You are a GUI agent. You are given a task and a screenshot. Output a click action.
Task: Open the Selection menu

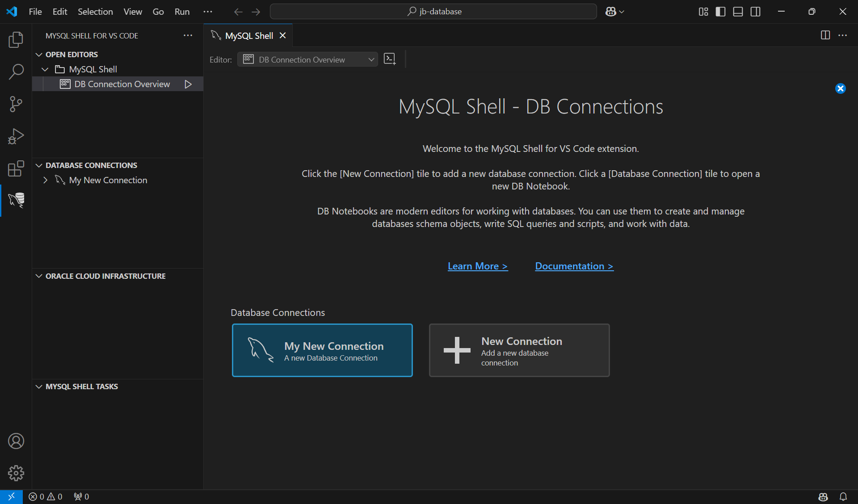(x=95, y=12)
